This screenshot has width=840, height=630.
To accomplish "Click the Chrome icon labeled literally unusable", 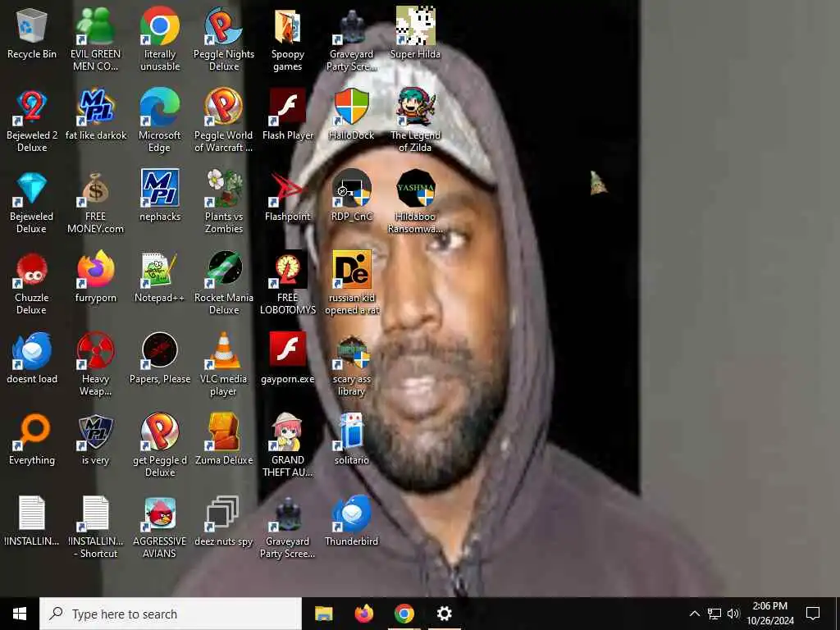I will (160, 27).
